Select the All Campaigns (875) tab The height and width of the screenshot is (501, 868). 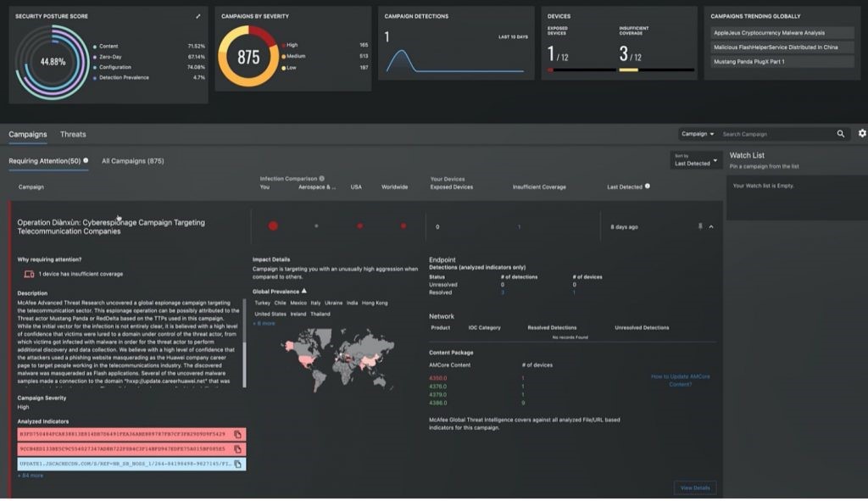coord(133,161)
